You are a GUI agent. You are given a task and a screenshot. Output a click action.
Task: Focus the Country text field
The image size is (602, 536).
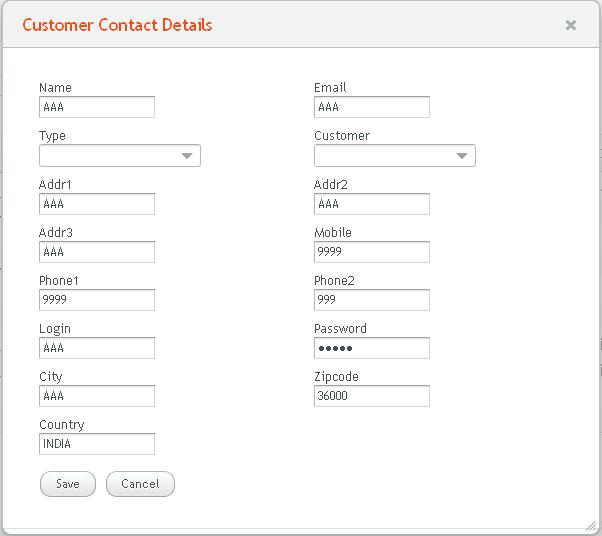click(x=97, y=444)
